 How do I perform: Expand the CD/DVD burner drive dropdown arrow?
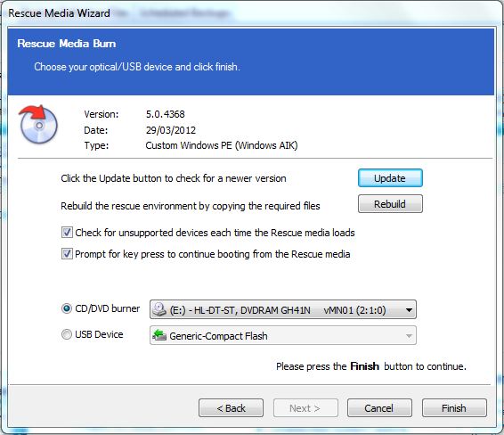click(x=409, y=310)
